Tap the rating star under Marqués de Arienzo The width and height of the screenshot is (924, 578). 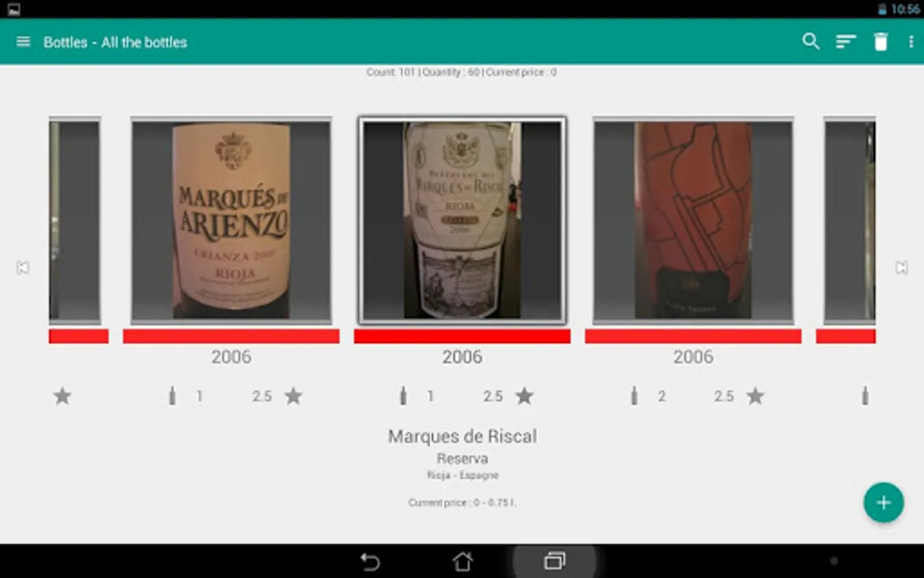293,396
